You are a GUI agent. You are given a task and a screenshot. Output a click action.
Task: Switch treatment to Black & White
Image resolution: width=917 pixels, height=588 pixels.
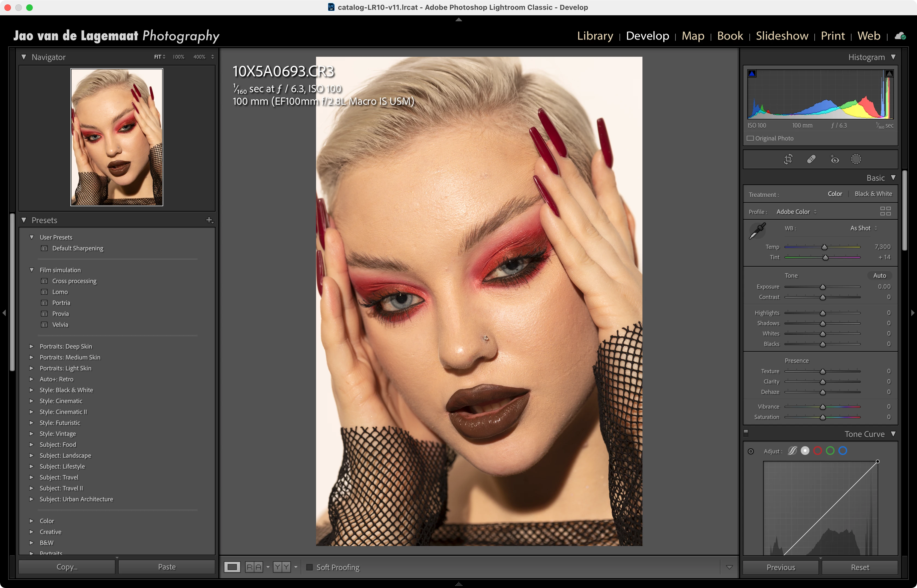(873, 194)
